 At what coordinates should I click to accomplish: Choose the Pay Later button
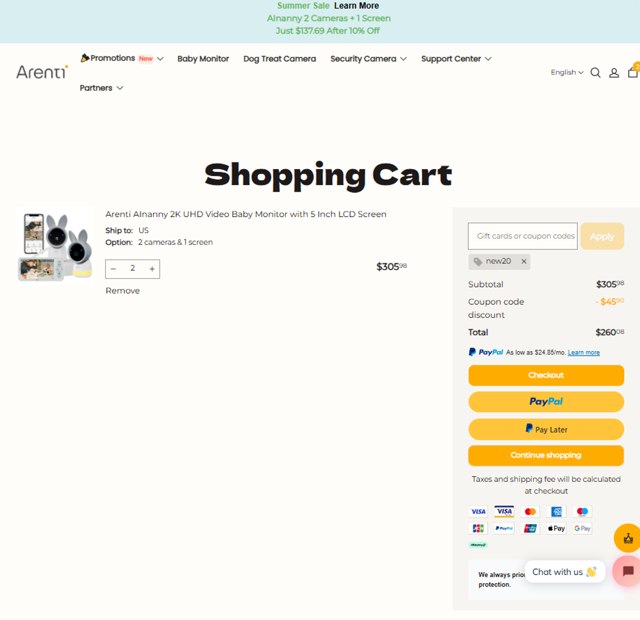coord(546,429)
